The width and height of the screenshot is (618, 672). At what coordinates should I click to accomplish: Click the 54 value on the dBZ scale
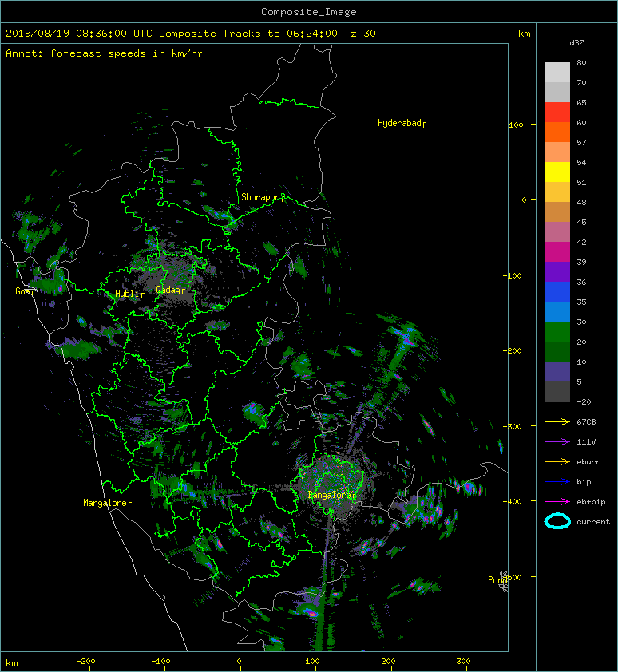pyautogui.click(x=581, y=163)
